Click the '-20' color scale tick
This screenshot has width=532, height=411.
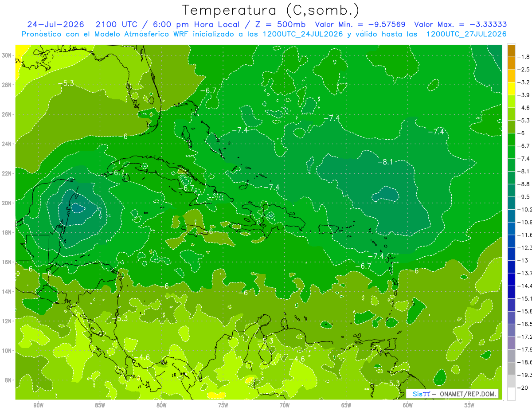click(523, 388)
